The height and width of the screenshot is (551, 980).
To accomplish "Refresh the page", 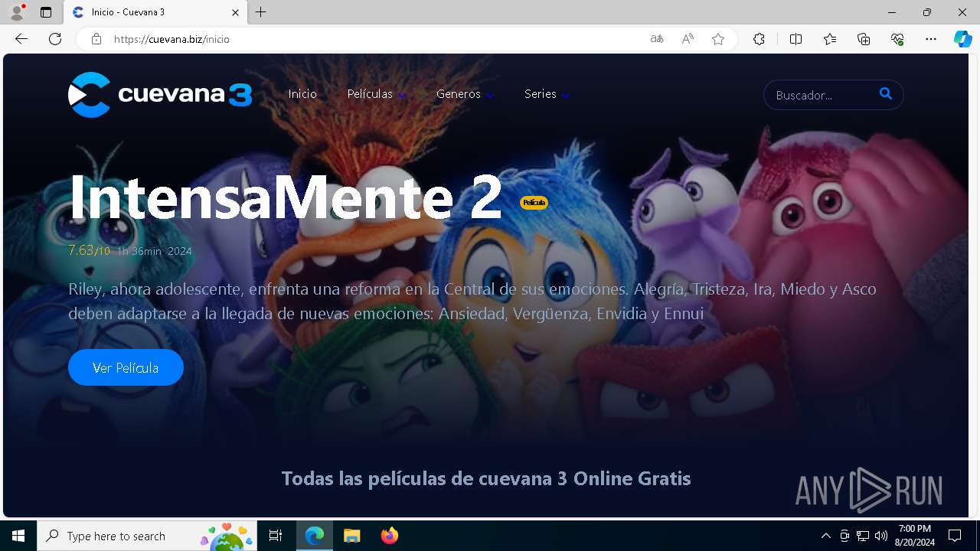I will click(55, 39).
